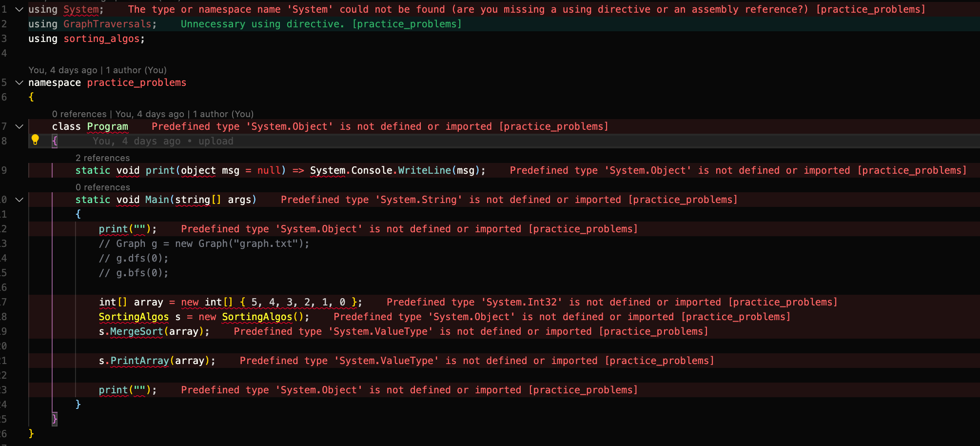
Task: Click 'practice_problems' after the namespace keyword
Action: pos(137,82)
